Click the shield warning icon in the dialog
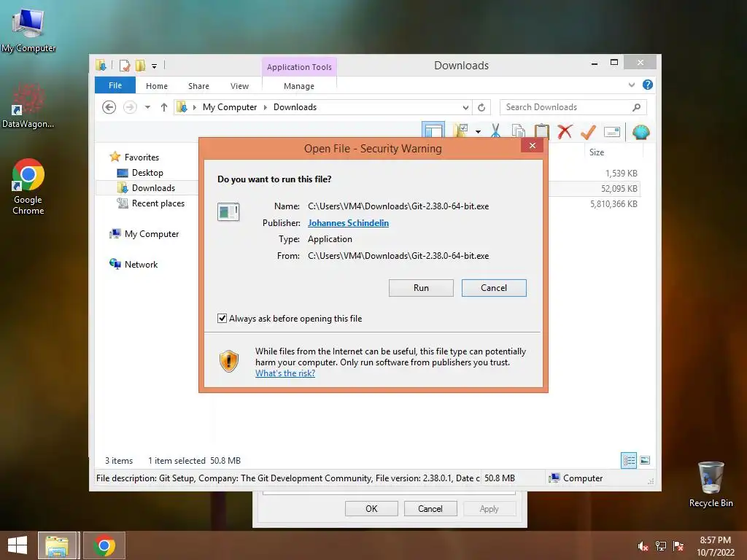 [228, 362]
